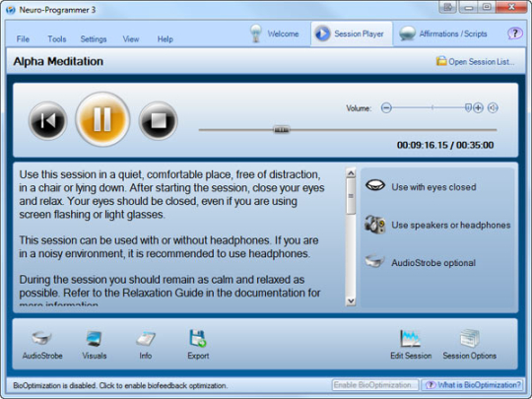
Task: Click the closed-eye icon
Action: click(375, 185)
